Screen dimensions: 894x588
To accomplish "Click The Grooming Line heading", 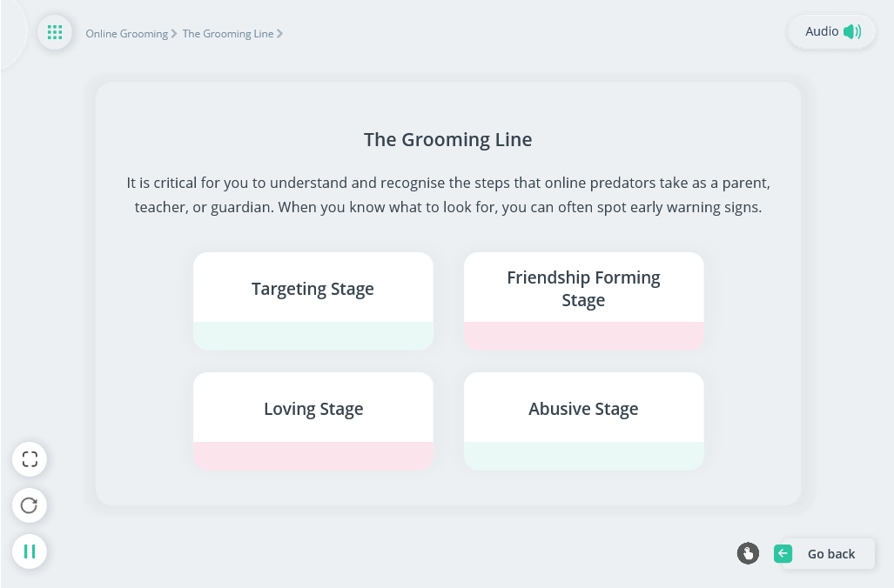I will (x=447, y=139).
